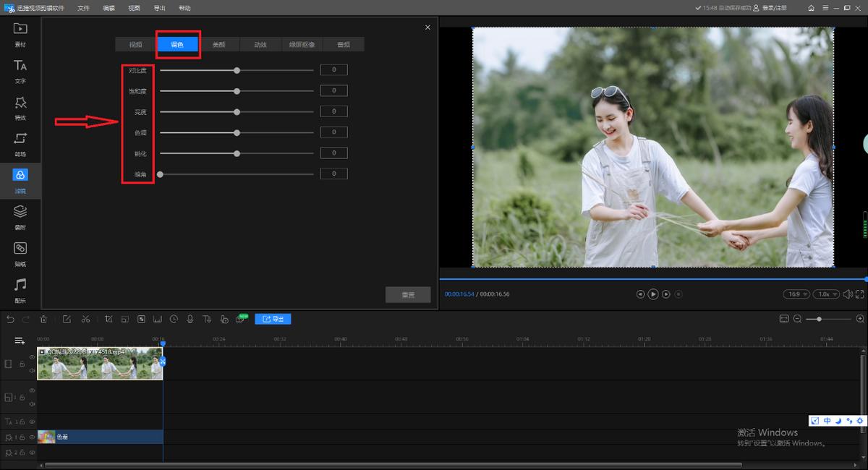
Task: Open the 1.0x playback speed dropdown
Action: click(825, 294)
